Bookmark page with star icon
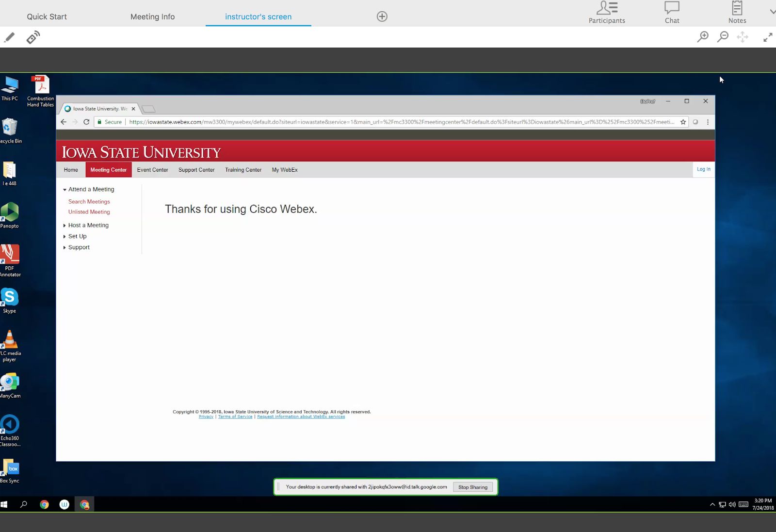Image resolution: width=776 pixels, height=532 pixels. click(683, 122)
